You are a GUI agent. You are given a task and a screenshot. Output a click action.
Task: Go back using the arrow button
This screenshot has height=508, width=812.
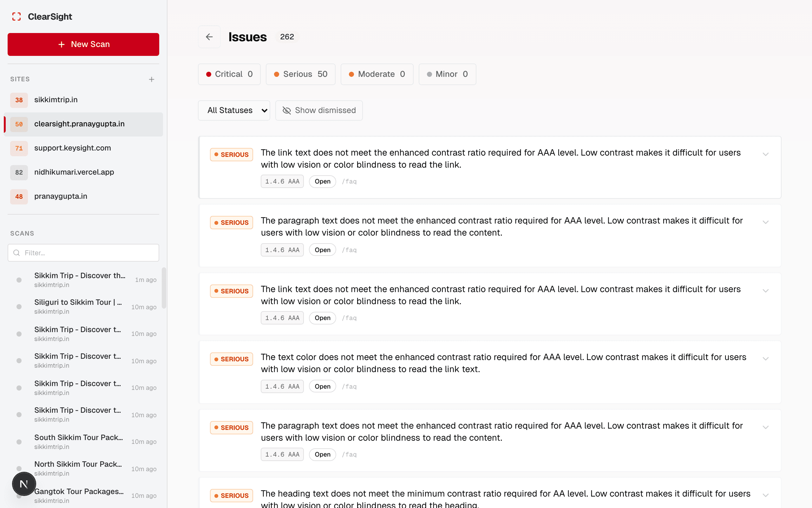click(209, 37)
